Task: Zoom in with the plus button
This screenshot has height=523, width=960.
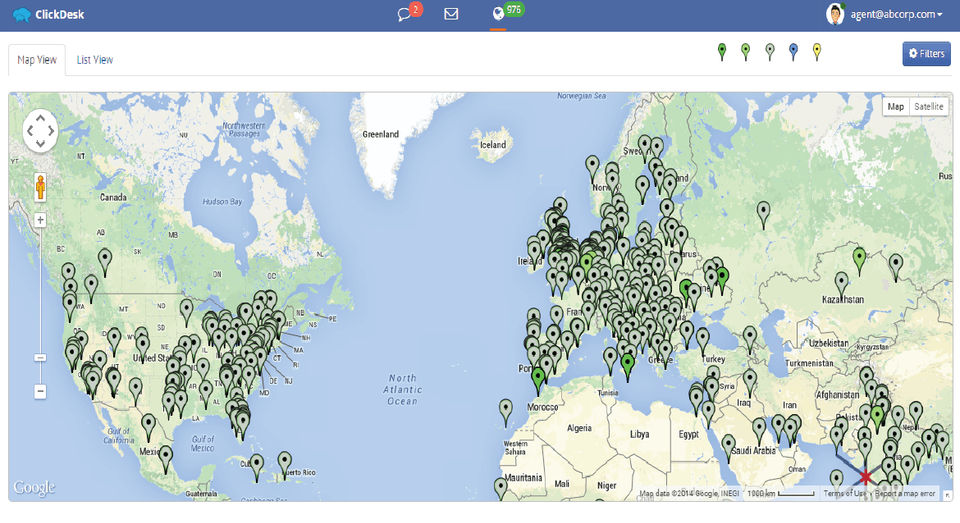Action: [40, 220]
